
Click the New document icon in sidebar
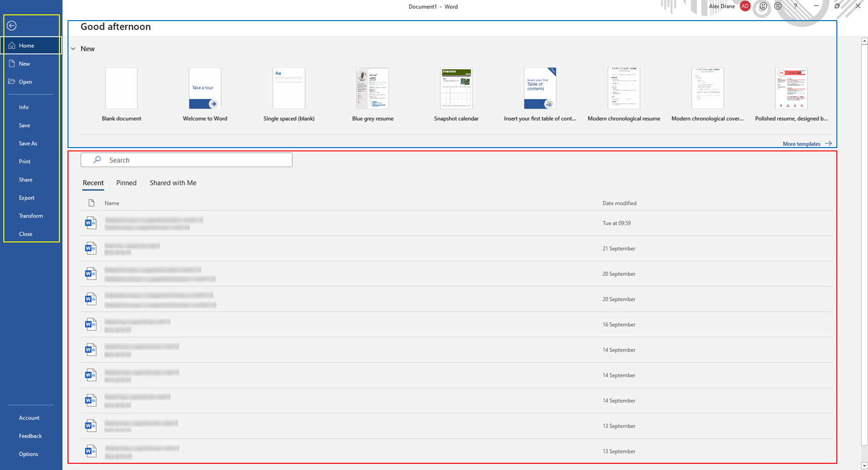tap(12, 64)
